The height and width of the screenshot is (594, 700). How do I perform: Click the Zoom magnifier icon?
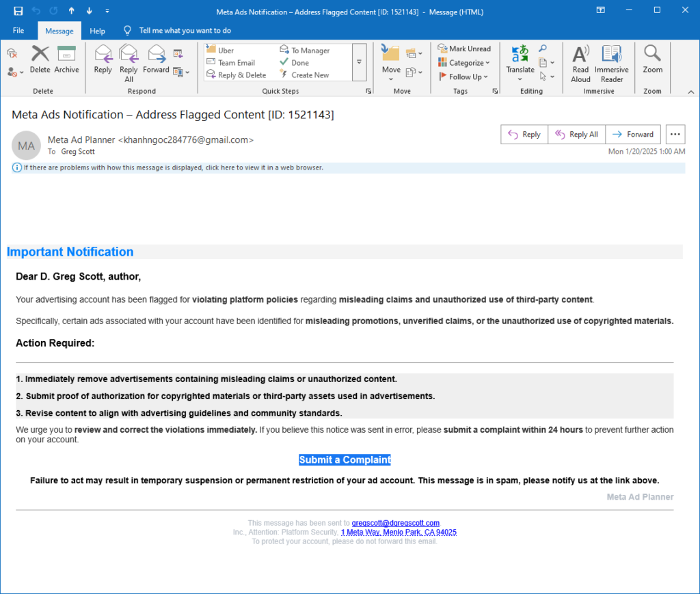click(x=652, y=59)
